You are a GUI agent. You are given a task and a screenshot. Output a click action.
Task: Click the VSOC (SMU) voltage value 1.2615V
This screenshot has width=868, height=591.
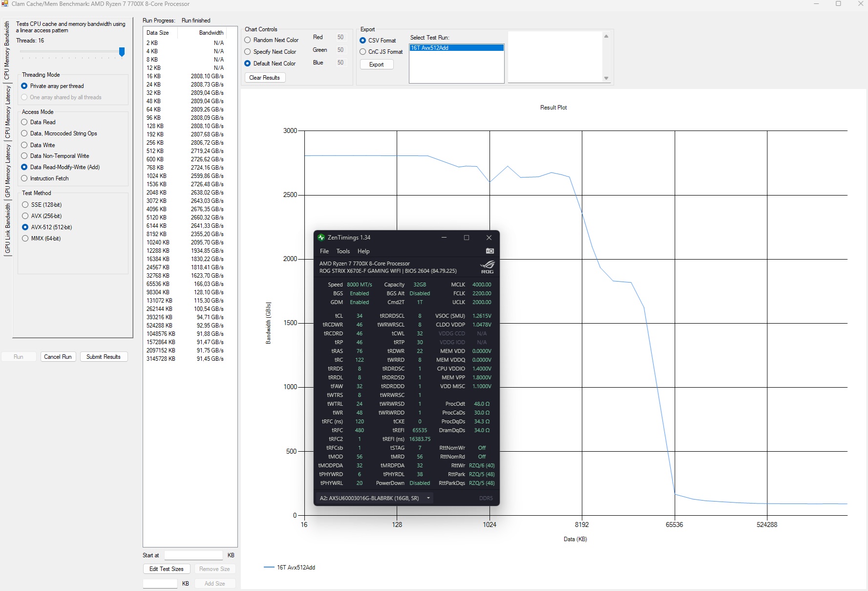tap(482, 316)
